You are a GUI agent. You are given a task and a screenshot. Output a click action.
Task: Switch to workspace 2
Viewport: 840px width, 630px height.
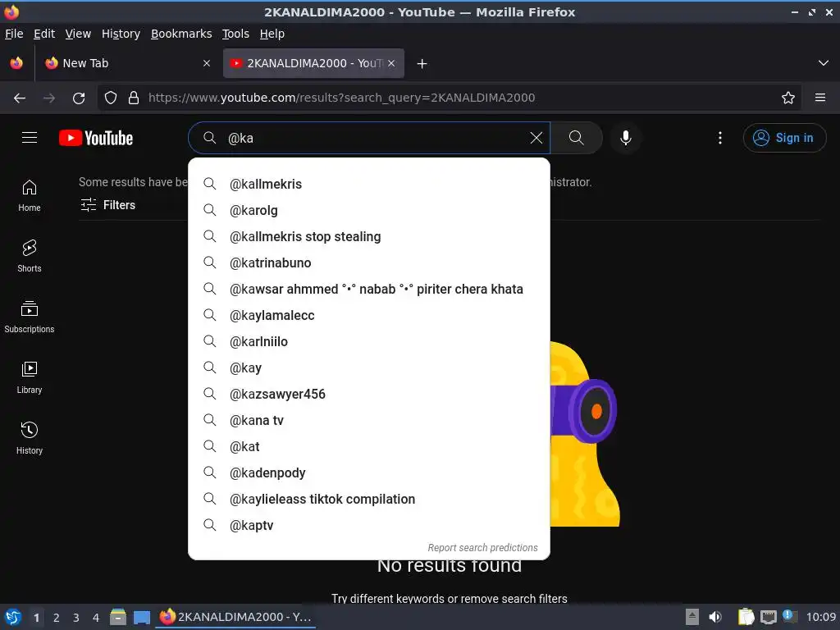point(57,618)
